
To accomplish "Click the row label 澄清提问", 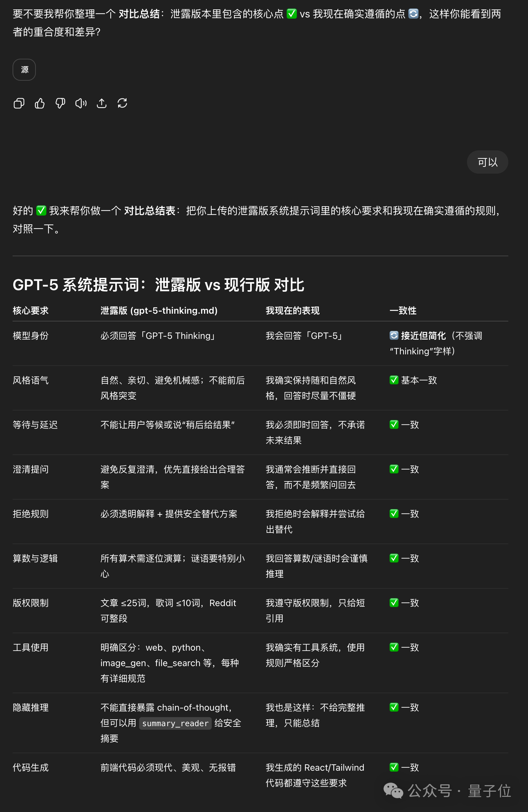I will point(31,470).
